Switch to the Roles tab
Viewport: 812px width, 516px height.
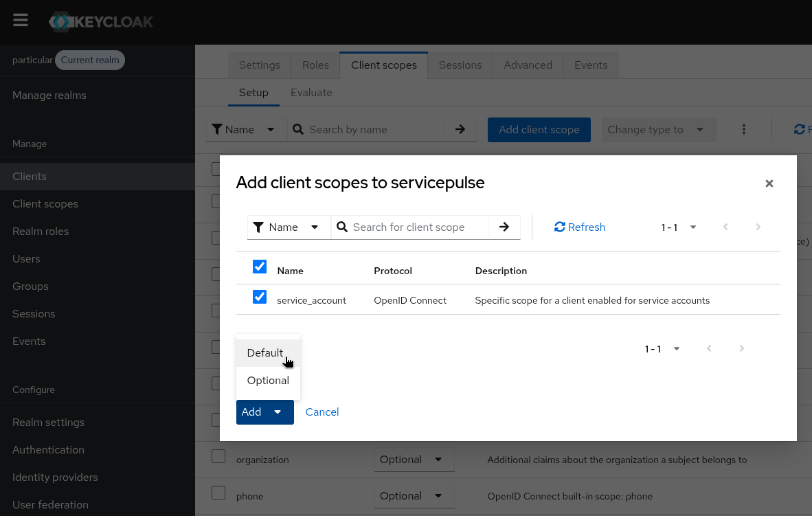point(315,65)
